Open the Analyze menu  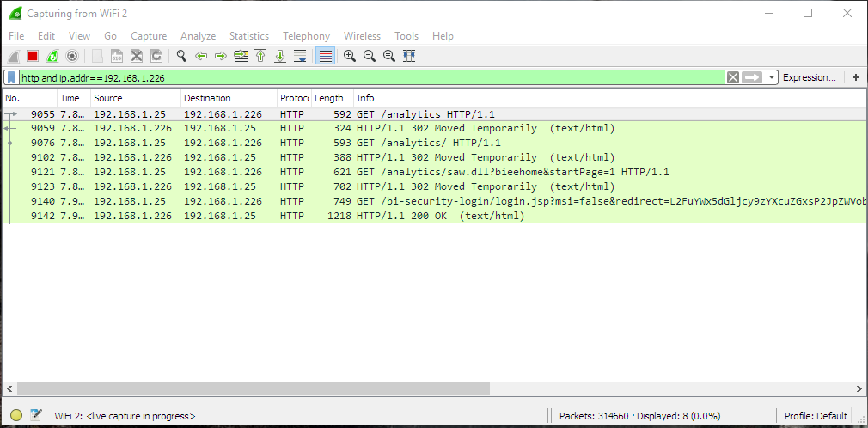click(x=198, y=36)
